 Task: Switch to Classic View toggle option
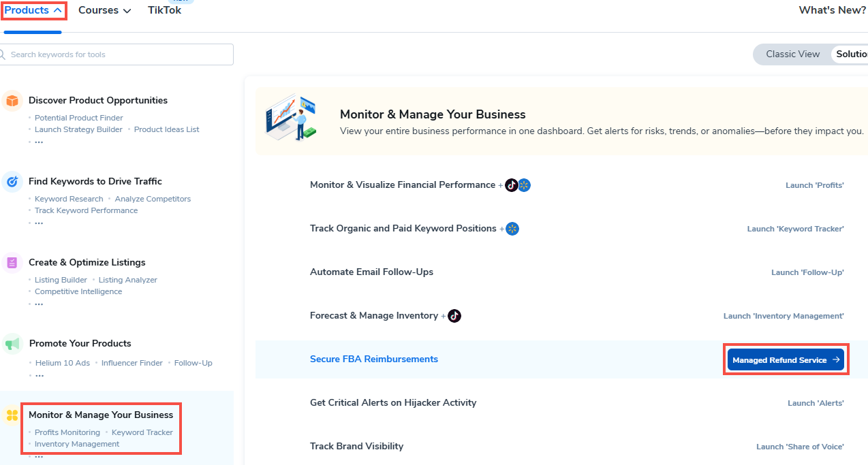[792, 54]
